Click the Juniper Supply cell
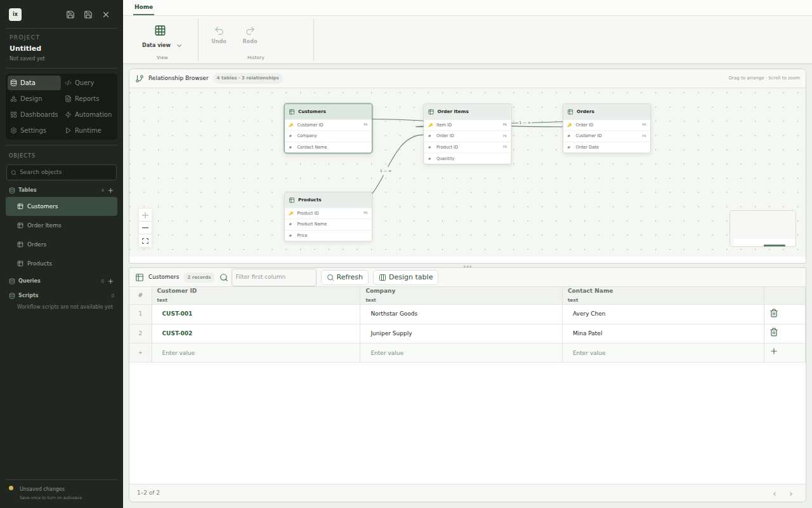 click(461, 333)
